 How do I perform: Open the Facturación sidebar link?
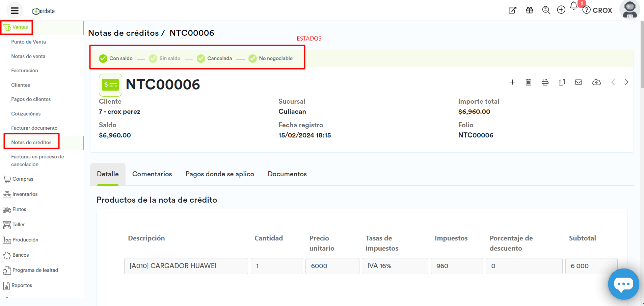(x=24, y=71)
